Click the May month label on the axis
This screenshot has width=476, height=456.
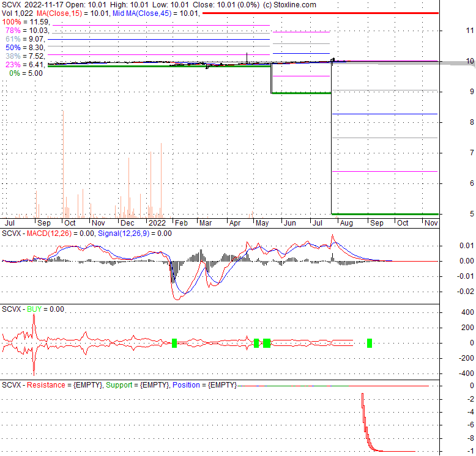pos(262,223)
